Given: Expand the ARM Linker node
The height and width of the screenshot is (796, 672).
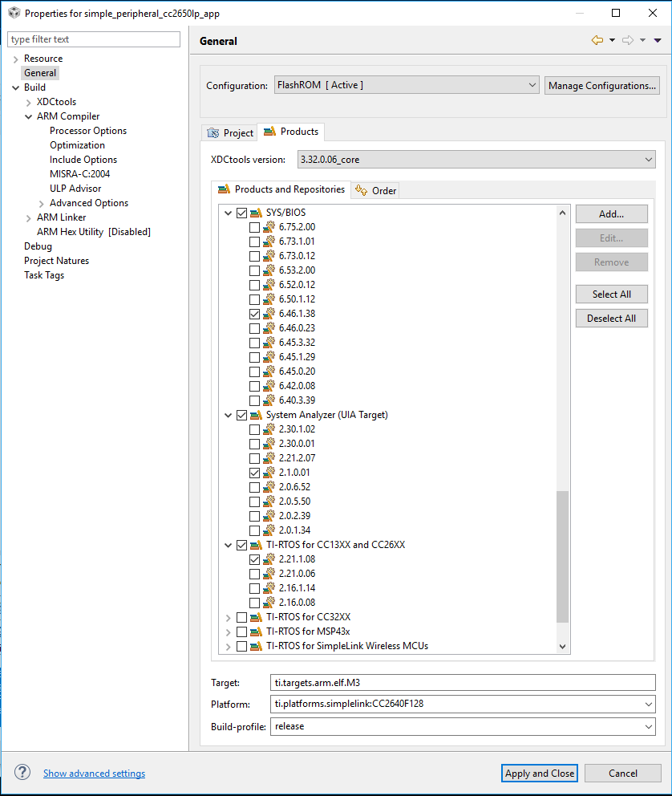Looking at the screenshot, I should [28, 217].
